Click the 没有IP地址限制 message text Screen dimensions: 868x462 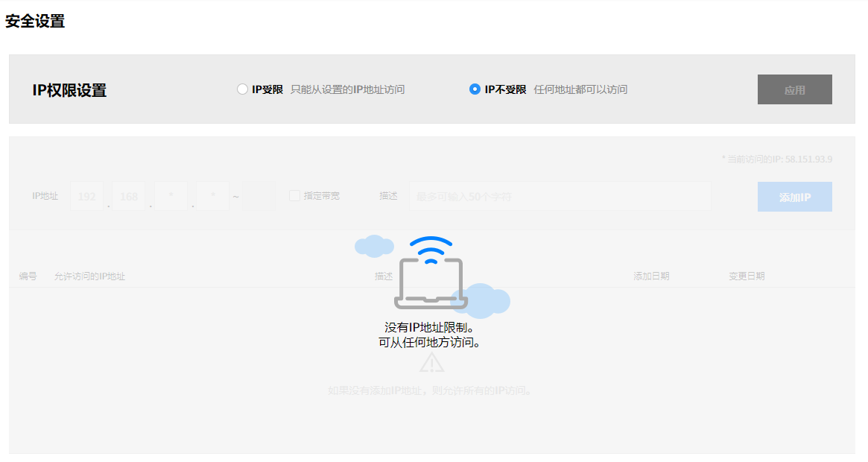[430, 327]
